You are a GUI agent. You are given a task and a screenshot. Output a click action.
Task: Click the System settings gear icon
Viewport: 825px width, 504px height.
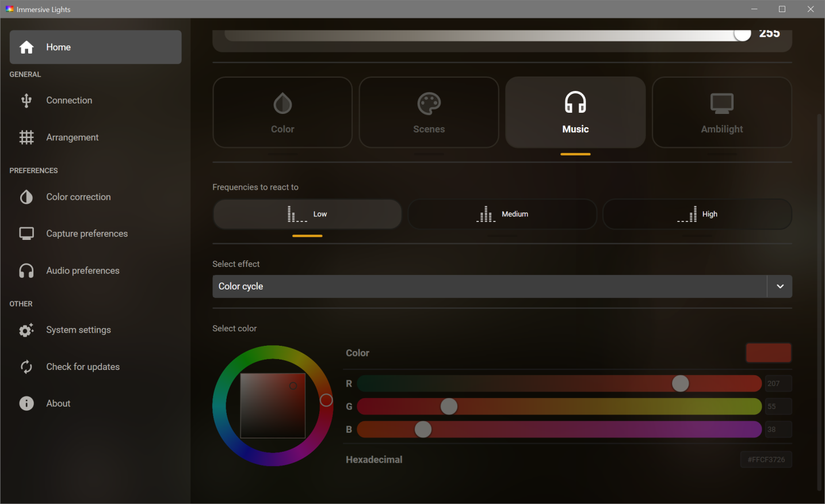click(x=26, y=330)
